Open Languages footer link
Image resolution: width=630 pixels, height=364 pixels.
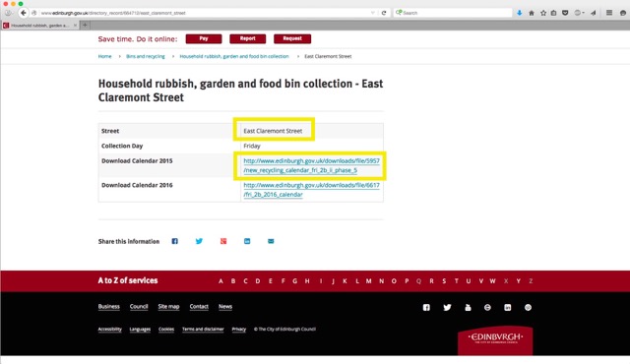(140, 330)
